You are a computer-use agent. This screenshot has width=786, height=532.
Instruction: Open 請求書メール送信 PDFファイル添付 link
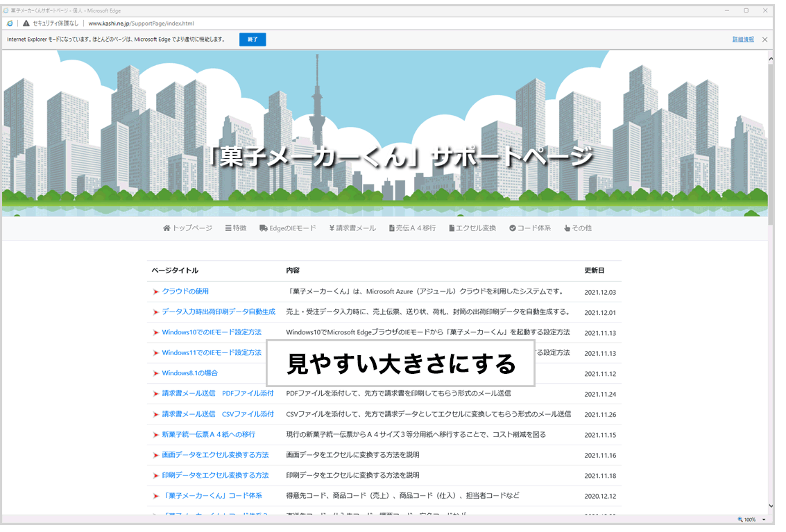click(x=218, y=393)
